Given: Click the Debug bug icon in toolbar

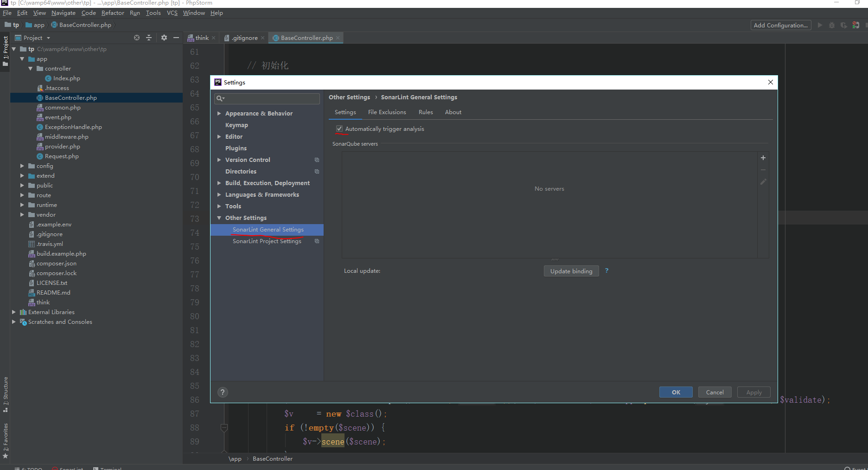Looking at the screenshot, I should pos(832,25).
